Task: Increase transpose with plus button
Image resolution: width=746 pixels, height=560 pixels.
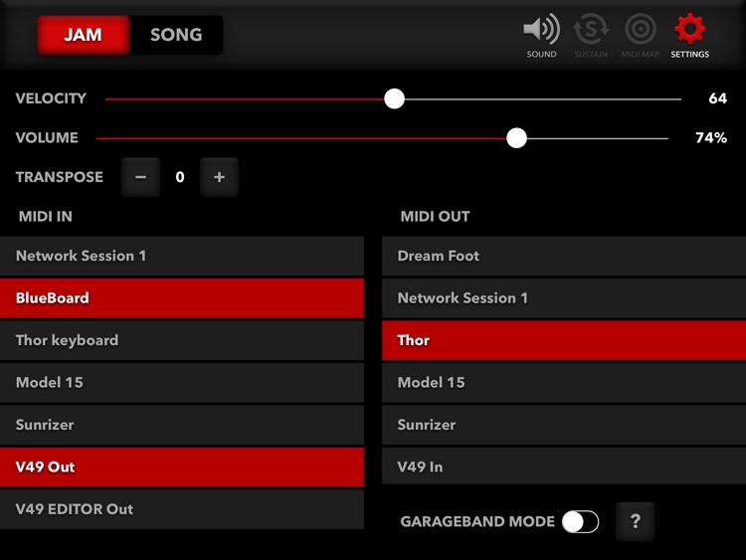Action: (219, 177)
